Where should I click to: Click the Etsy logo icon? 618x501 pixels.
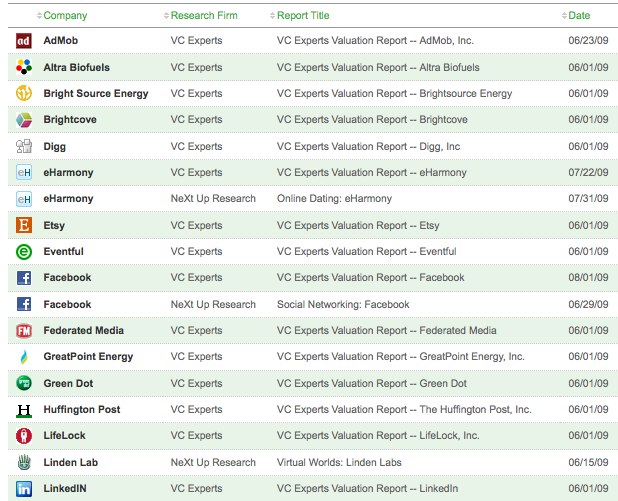[24, 225]
